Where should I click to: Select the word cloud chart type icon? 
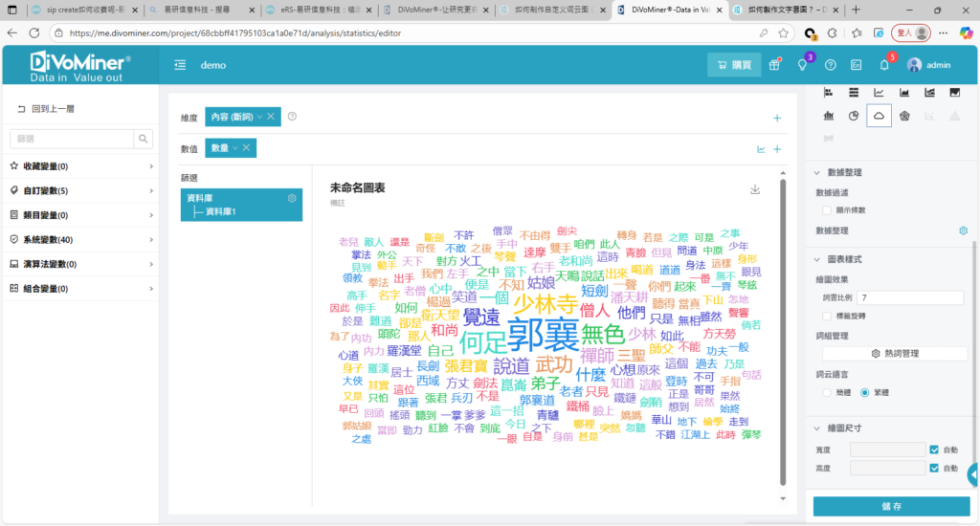coord(879,116)
